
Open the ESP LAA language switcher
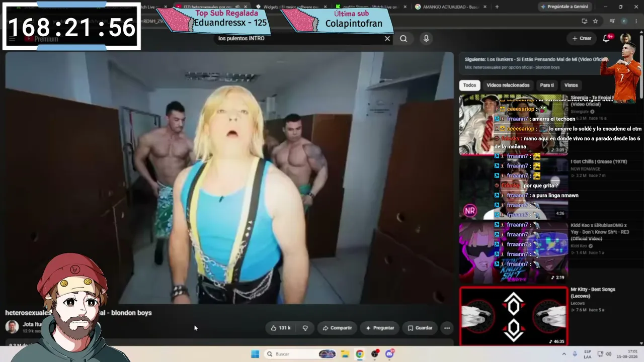[x=588, y=354]
